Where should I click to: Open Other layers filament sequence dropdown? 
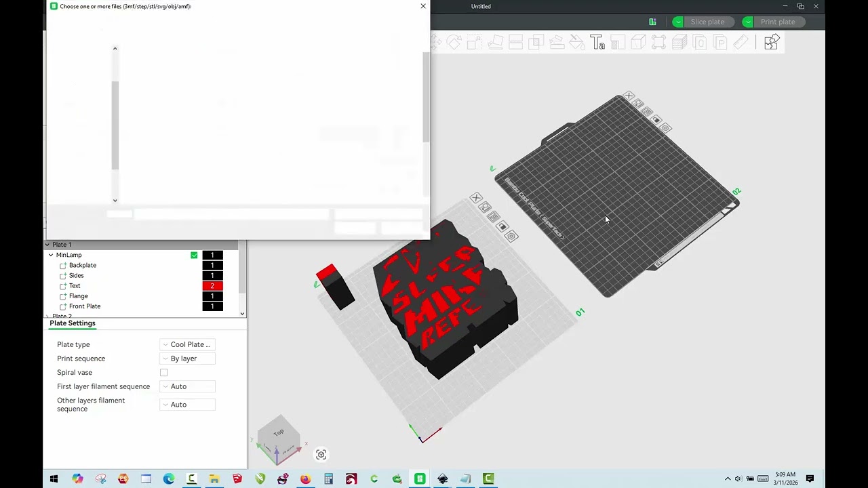click(187, 405)
